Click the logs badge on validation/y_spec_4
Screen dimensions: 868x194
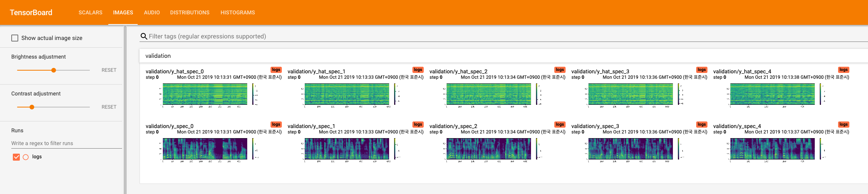pyautogui.click(x=844, y=125)
